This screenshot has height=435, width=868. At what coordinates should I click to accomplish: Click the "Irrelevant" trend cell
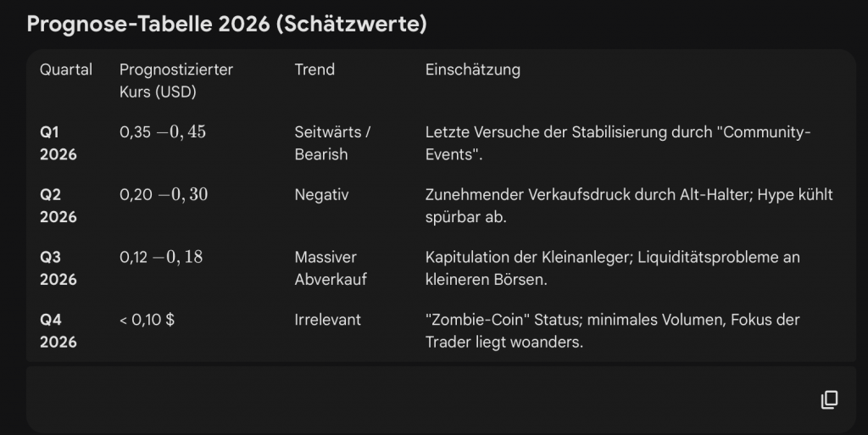tap(327, 320)
